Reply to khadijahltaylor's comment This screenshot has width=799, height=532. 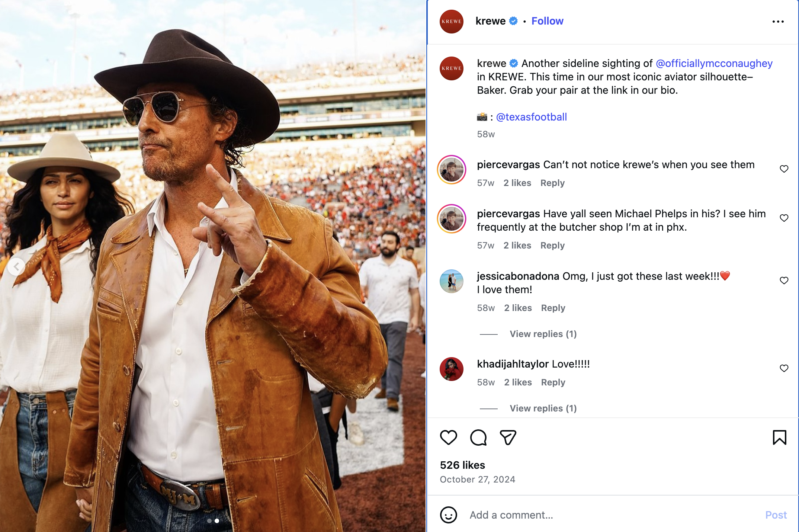[x=553, y=382]
